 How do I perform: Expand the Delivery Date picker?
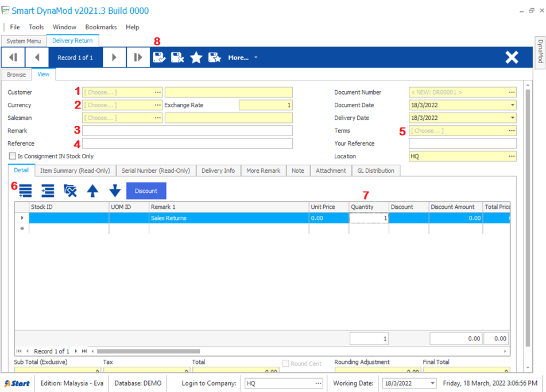tap(512, 118)
